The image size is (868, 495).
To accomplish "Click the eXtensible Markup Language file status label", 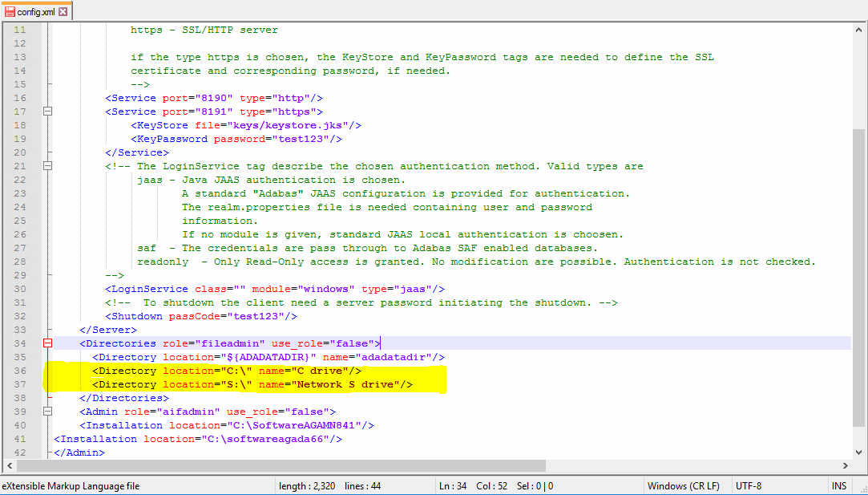I will (71, 486).
